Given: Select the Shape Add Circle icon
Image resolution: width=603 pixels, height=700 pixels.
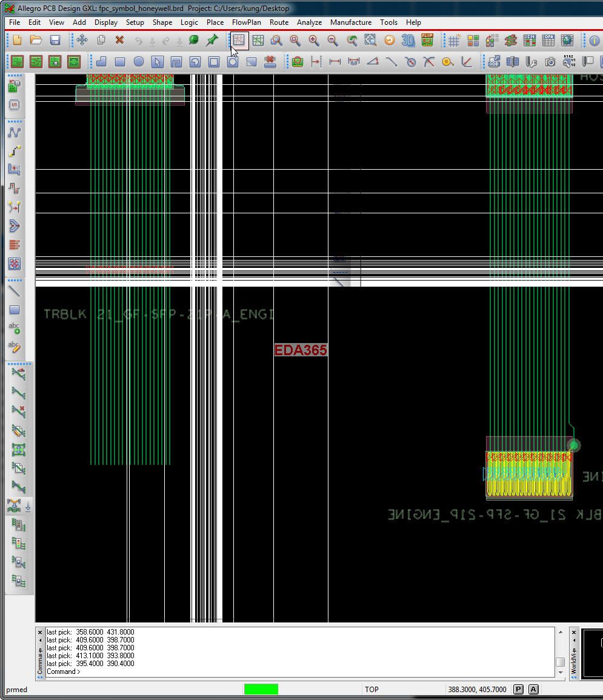Looking at the screenshot, I should pyautogui.click(x=139, y=62).
